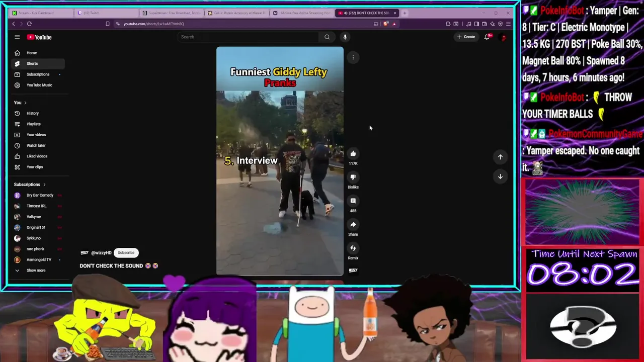The image size is (644, 362).
Task: Close the DON'T CHECK THE SOUND tab
Action: pyautogui.click(x=395, y=13)
